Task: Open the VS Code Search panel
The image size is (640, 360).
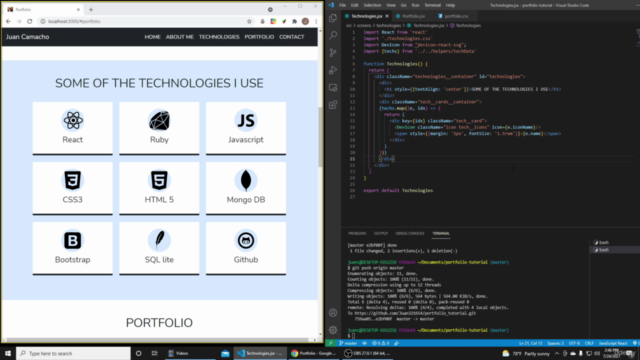Action: click(x=333, y=35)
